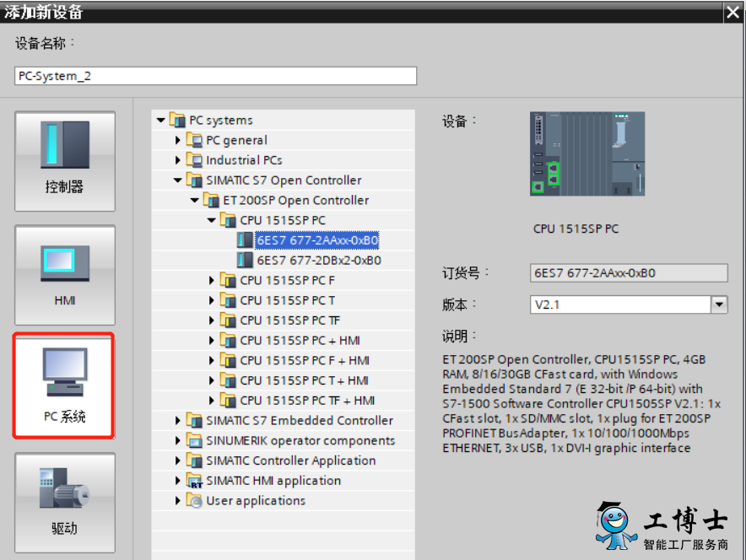Open the 版本 version dropdown arrow
Viewport: 746px width, 560px height.
(719, 304)
